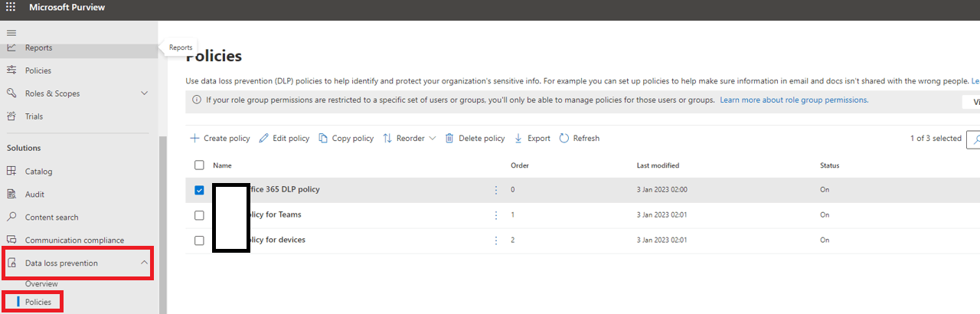
Task: Select Data loss prevention in sidebar
Action: click(x=61, y=263)
